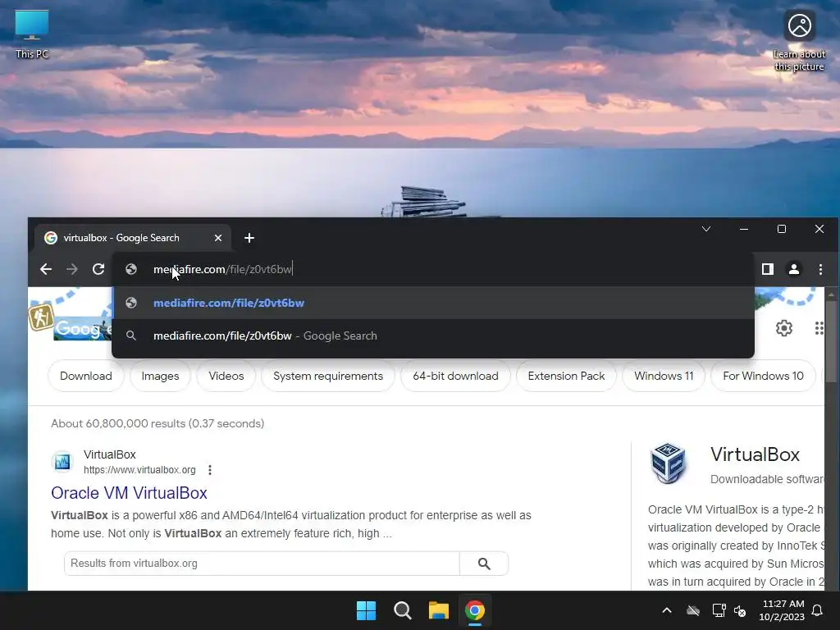
Task: Open Google quick settings gear
Action: tap(783, 328)
